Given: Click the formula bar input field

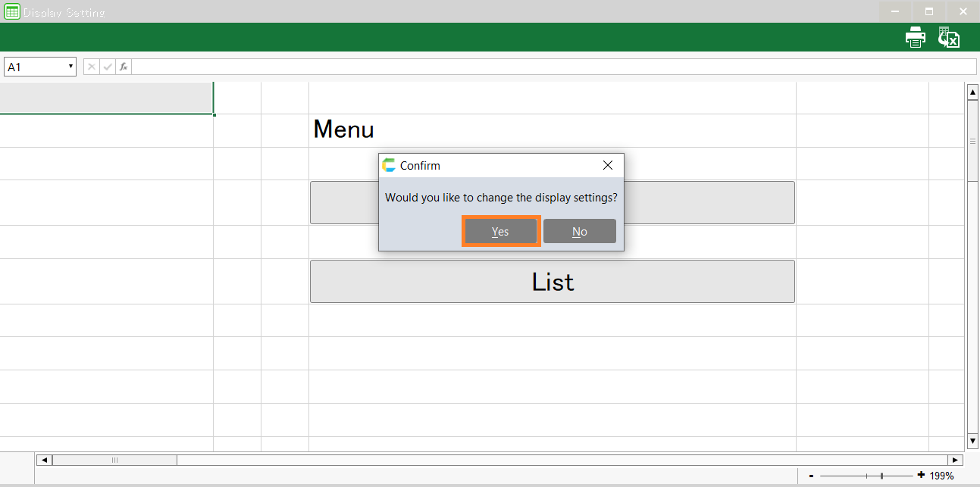Looking at the screenshot, I should point(553,67).
